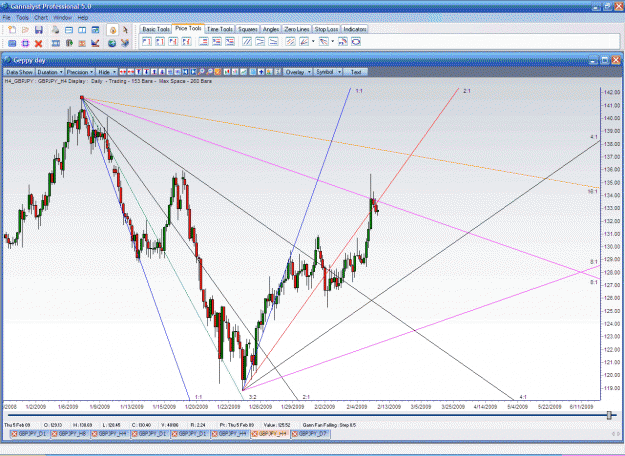
Task: Open the Squares tab
Action: coord(248,29)
